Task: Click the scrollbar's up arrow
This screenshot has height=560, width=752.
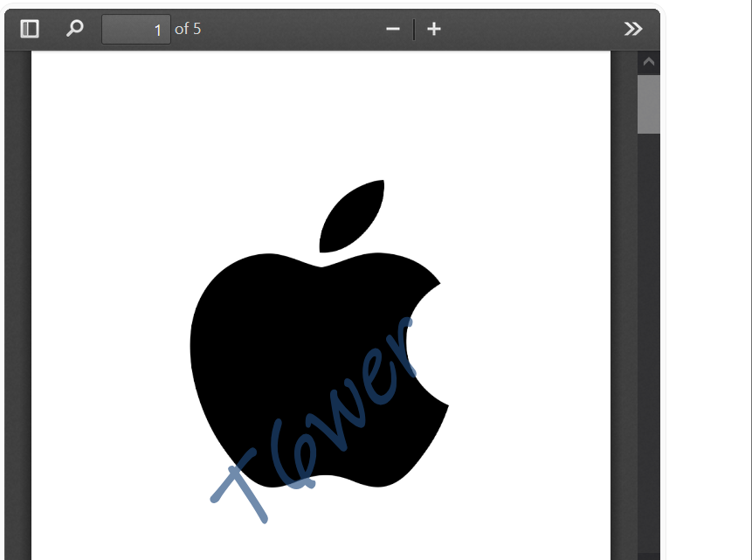Action: pos(649,60)
